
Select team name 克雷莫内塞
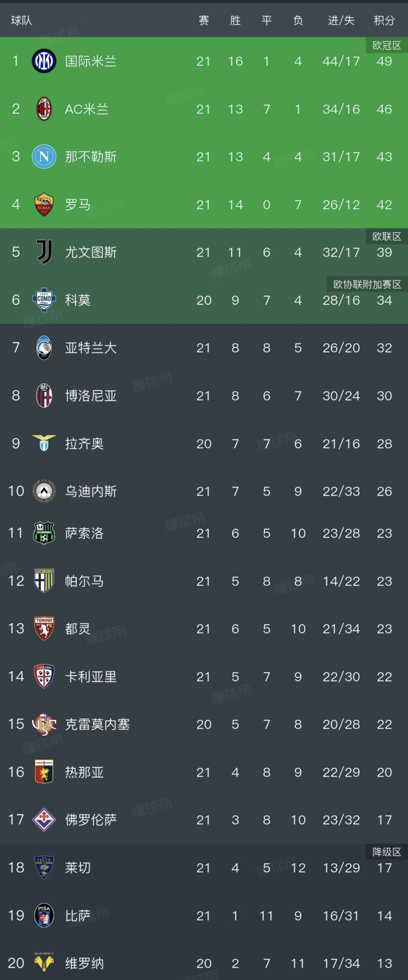click(97, 725)
